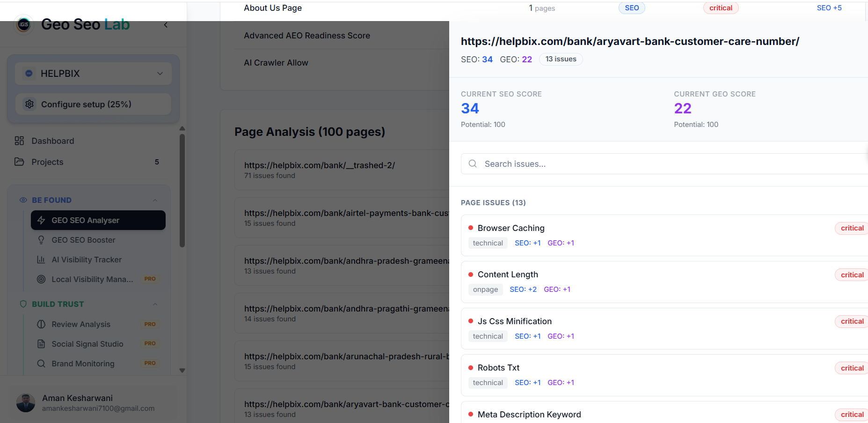Click the critical badge on Browser Caching
Screen dimensions: 868x423
[852, 228]
